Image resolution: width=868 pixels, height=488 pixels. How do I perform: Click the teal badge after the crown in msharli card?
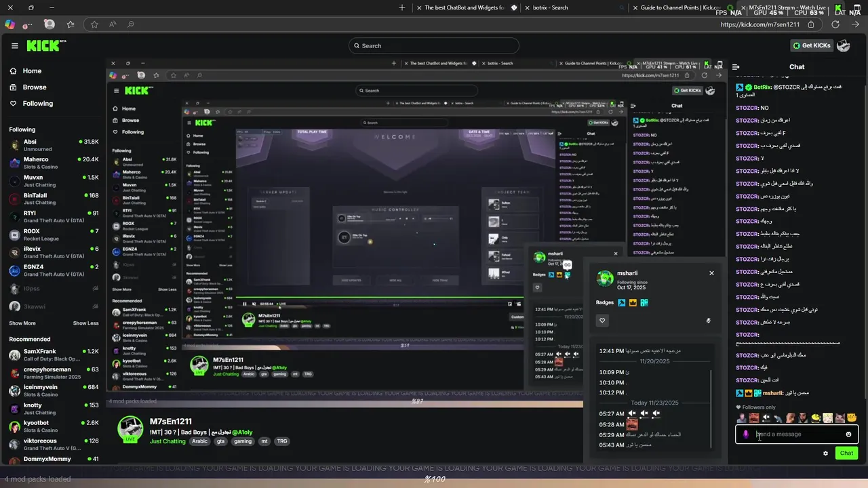pos(644,302)
